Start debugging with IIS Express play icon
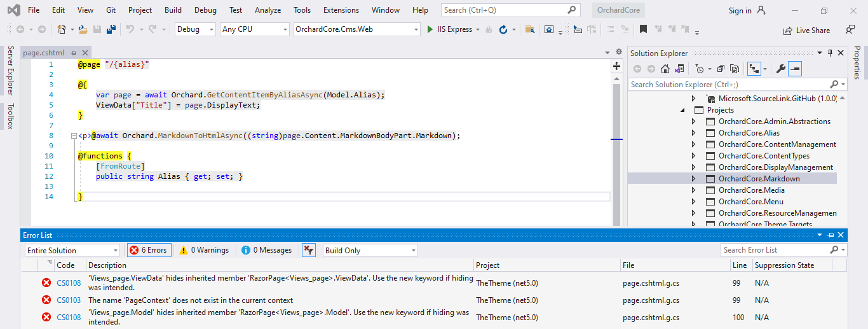The image size is (868, 329). pos(430,29)
